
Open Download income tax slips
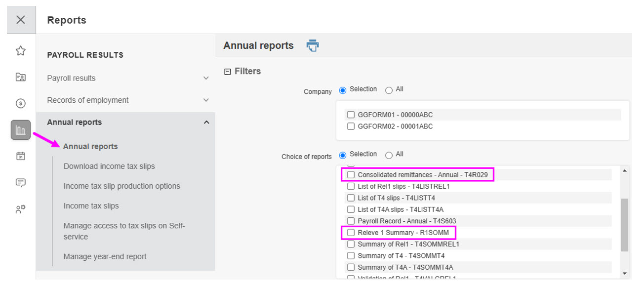tap(109, 166)
